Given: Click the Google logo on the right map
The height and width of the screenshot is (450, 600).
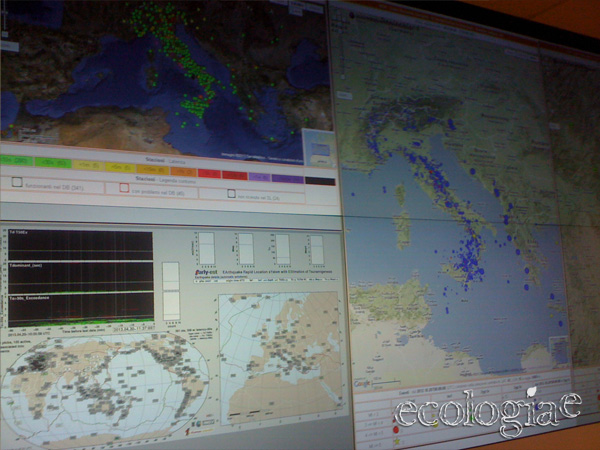Looking at the screenshot, I should pos(362,383).
